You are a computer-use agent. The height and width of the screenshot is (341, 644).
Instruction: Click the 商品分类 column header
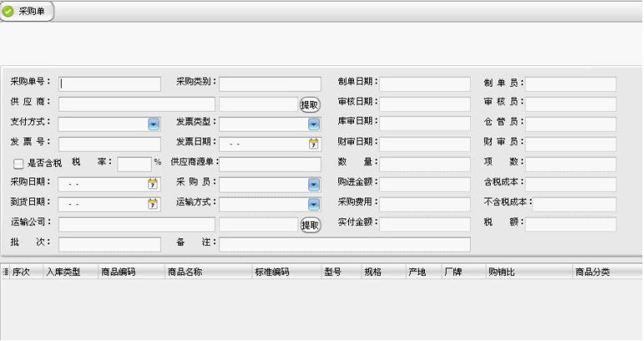click(592, 272)
